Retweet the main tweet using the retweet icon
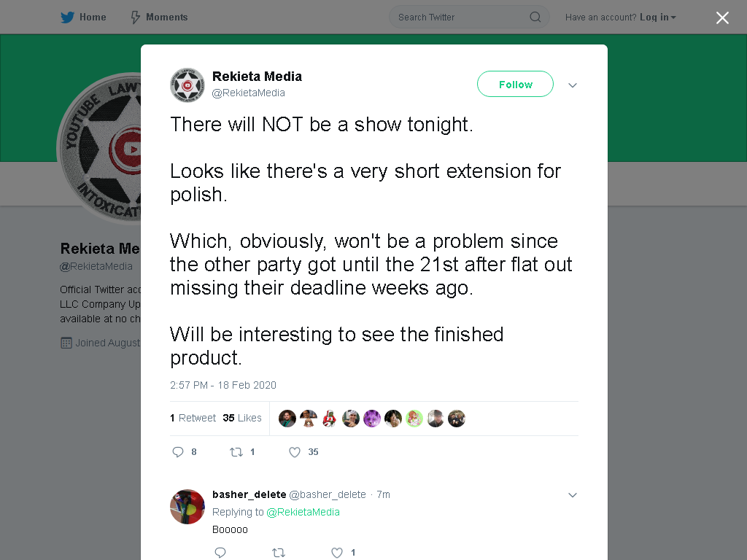747x560 pixels. pos(236,452)
